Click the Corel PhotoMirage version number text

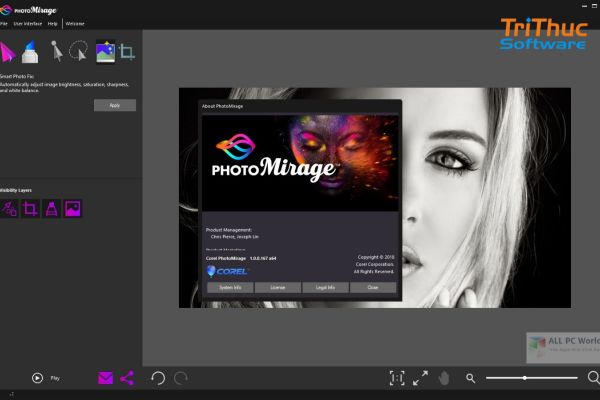point(263,258)
